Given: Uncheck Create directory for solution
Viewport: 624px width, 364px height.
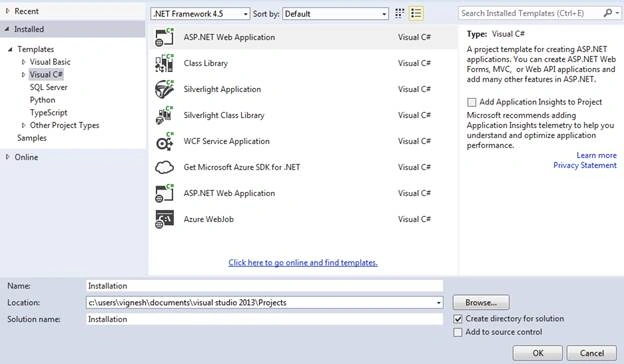Looking at the screenshot, I should tap(458, 319).
